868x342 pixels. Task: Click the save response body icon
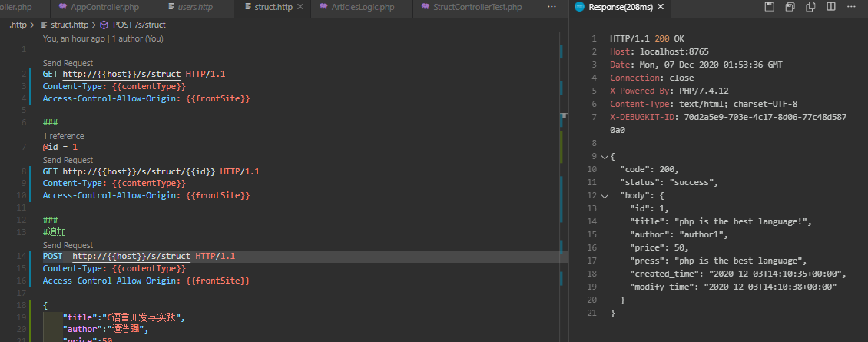(790, 8)
